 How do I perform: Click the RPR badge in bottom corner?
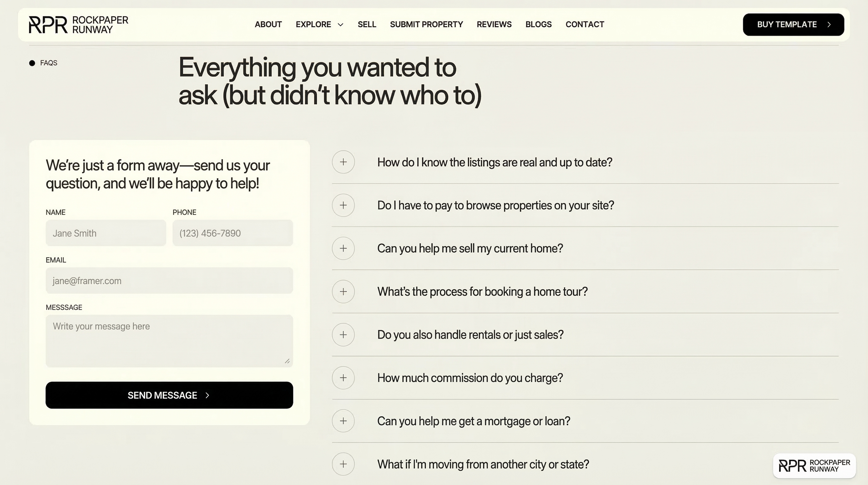[814, 466]
